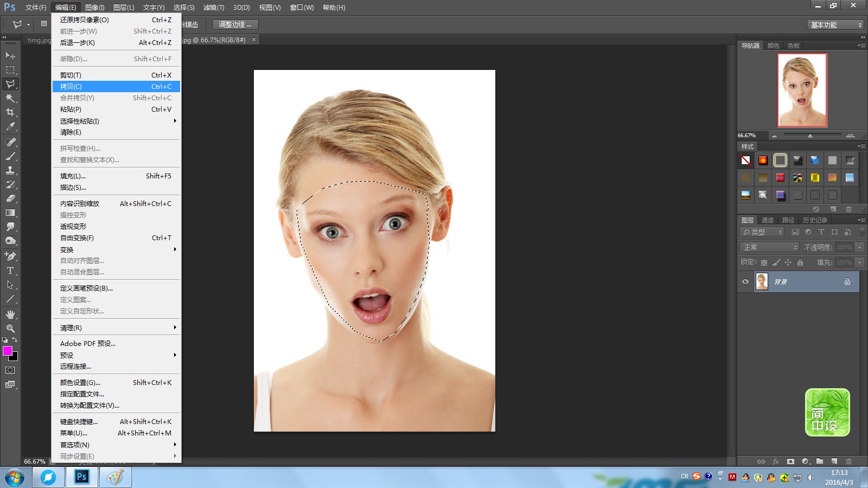Open the 正常 blend mode dropdown
The image size is (868, 488).
770,247
